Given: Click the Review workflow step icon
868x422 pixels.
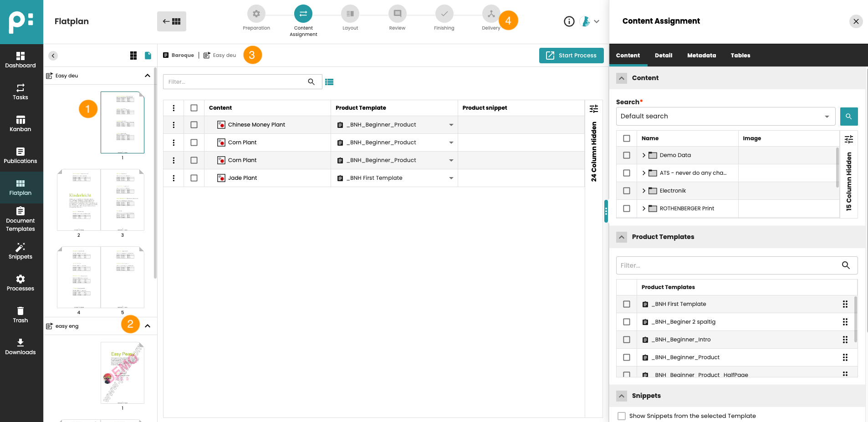Looking at the screenshot, I should click(x=397, y=14).
